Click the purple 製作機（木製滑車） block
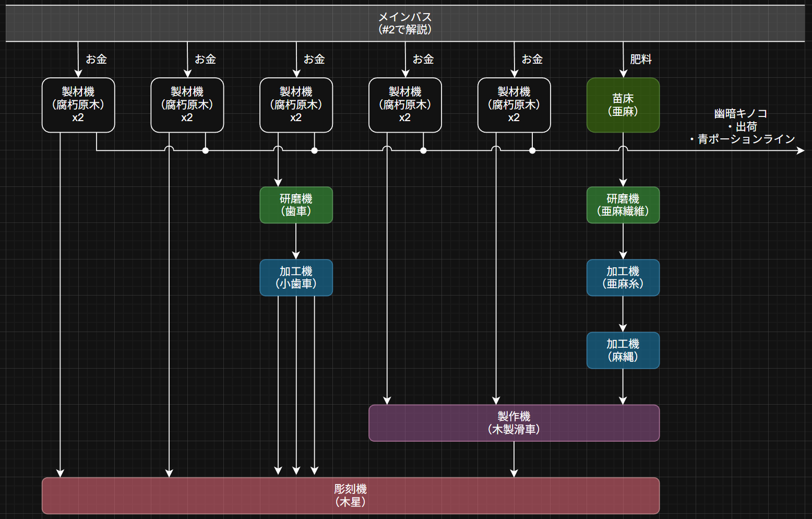Image resolution: width=812 pixels, height=519 pixels. click(x=514, y=423)
